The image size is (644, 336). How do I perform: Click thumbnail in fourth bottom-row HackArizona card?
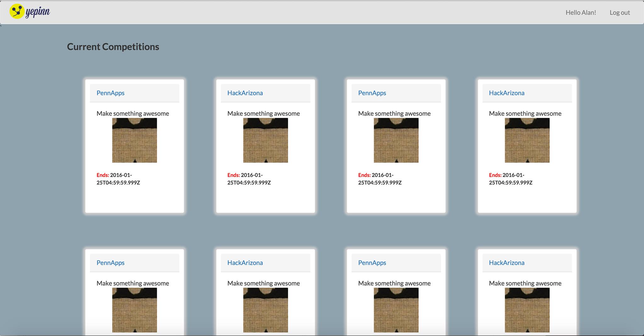(527, 310)
